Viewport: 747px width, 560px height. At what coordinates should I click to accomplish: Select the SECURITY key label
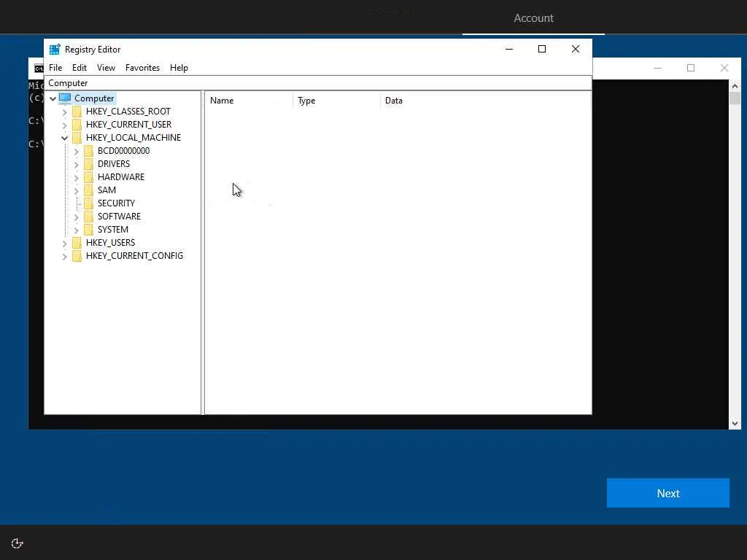click(116, 203)
